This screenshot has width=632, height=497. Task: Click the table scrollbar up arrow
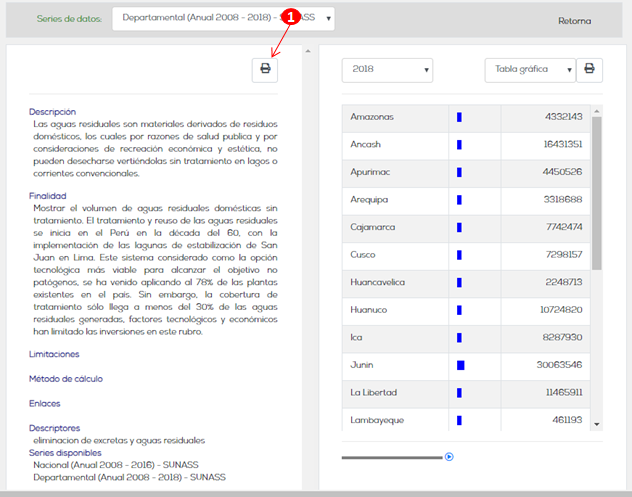click(597, 111)
